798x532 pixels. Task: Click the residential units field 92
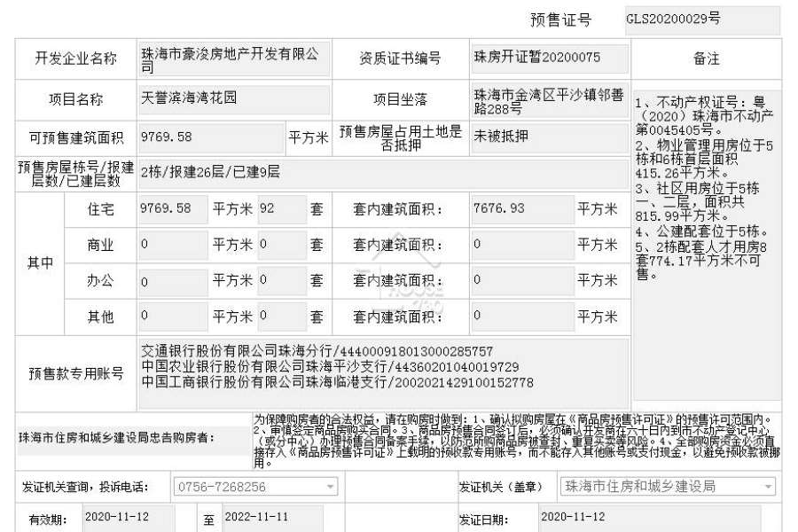(283, 209)
